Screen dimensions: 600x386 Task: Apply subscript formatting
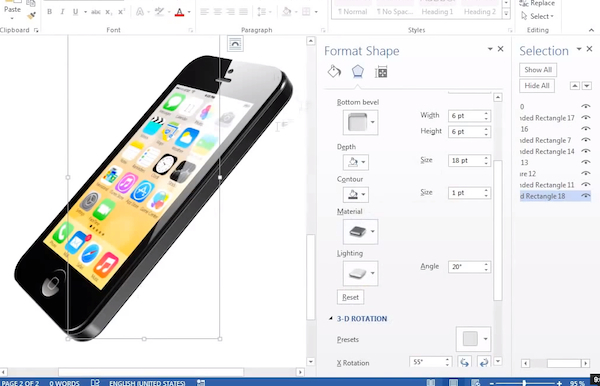click(109, 12)
